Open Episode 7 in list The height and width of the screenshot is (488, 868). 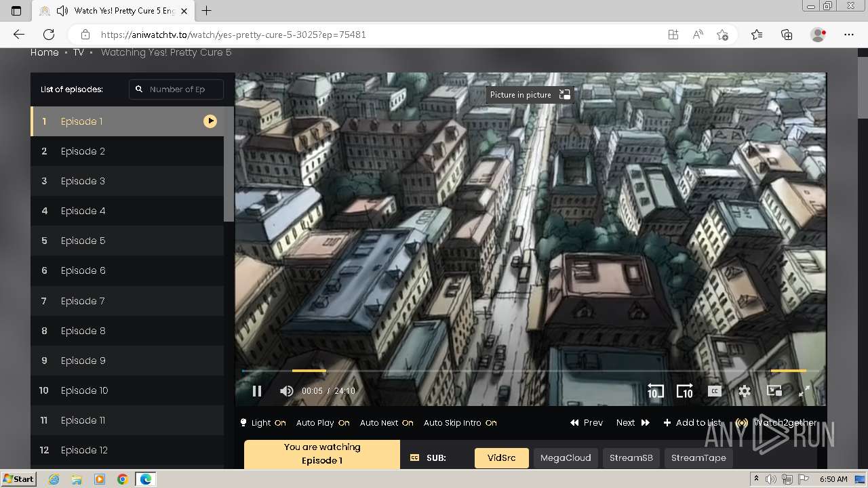[127, 301]
